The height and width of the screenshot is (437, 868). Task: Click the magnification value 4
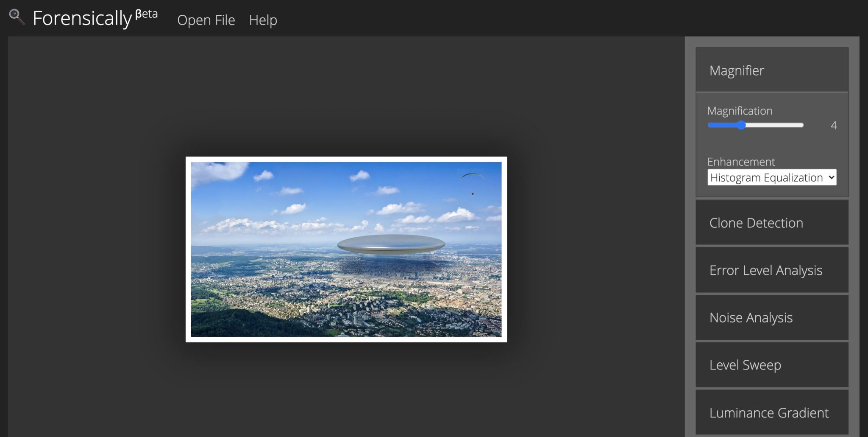[x=833, y=126]
